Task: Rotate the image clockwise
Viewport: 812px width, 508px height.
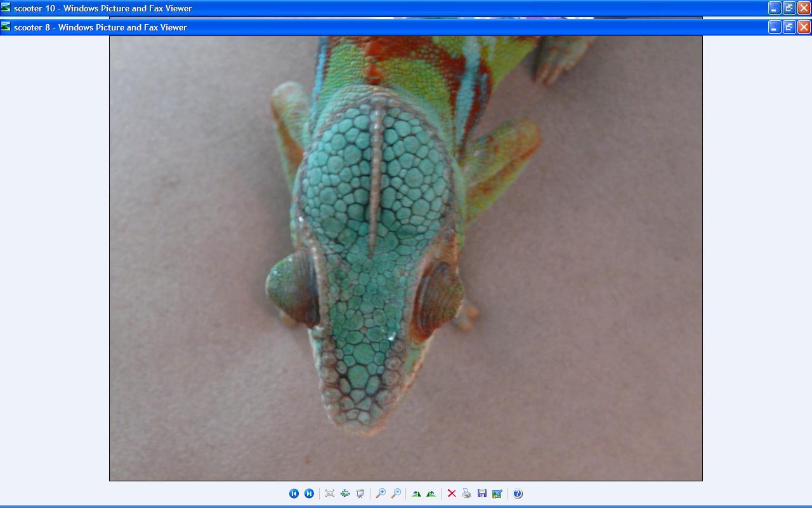Action: click(x=416, y=493)
